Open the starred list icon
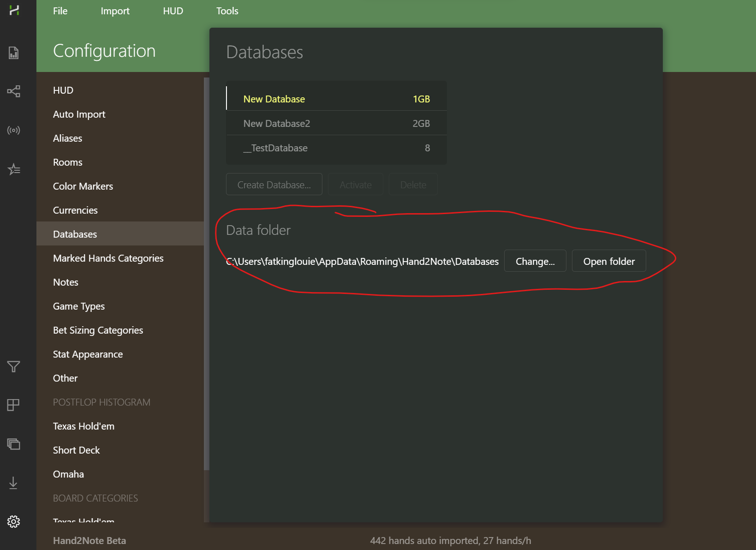This screenshot has width=756, height=550. [14, 169]
